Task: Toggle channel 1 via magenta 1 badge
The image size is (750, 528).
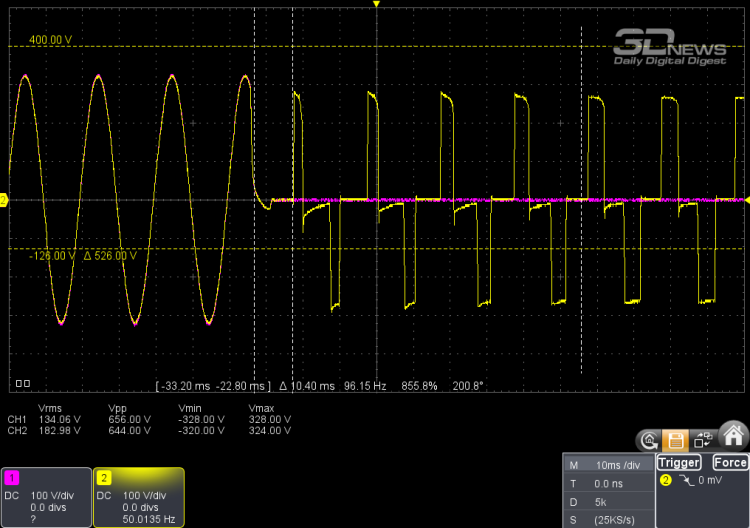Action: [11, 477]
